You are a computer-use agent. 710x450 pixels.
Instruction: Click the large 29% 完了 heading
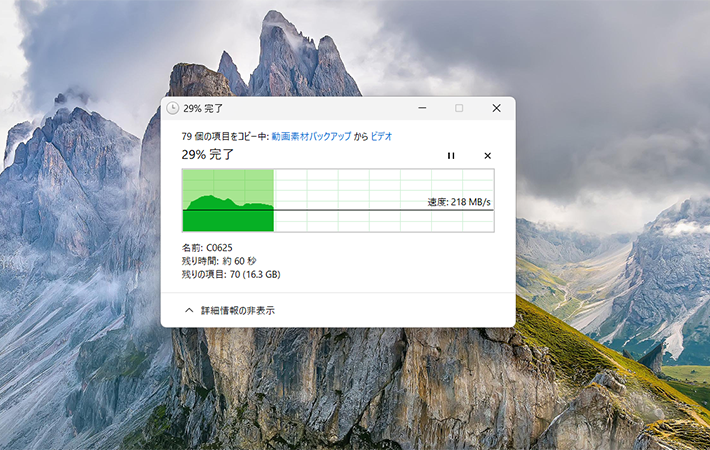[x=207, y=155]
